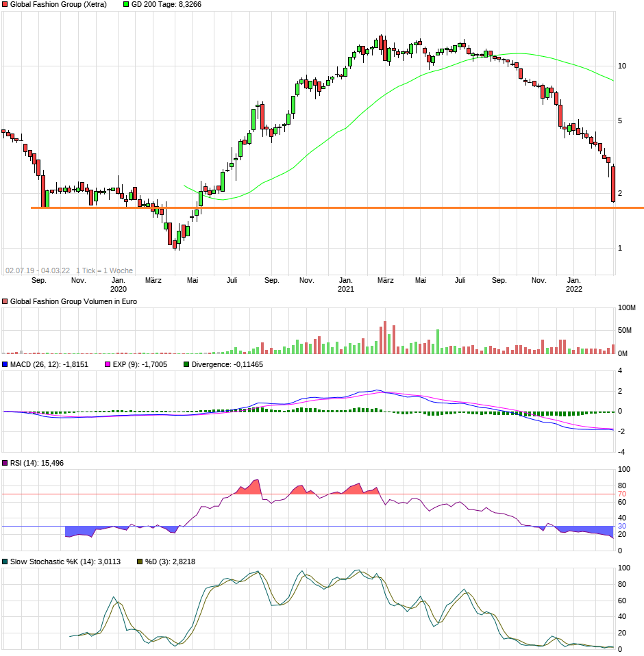644x656 pixels.
Task: Click 'Slow Stochastic %K (14): 3,0113' label
Action: [65, 562]
